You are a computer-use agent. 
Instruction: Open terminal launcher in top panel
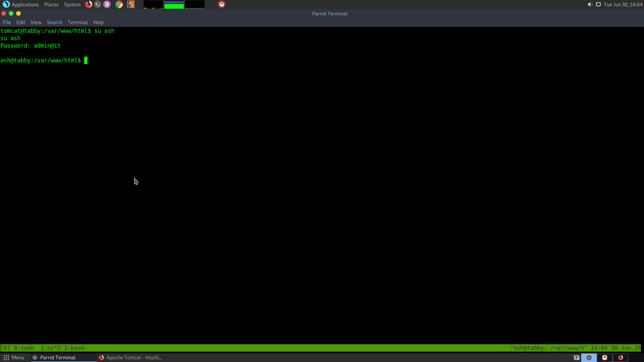pos(98,4)
